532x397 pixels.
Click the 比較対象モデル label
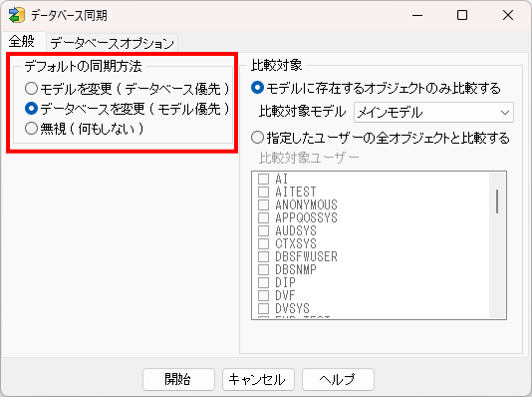(302, 112)
